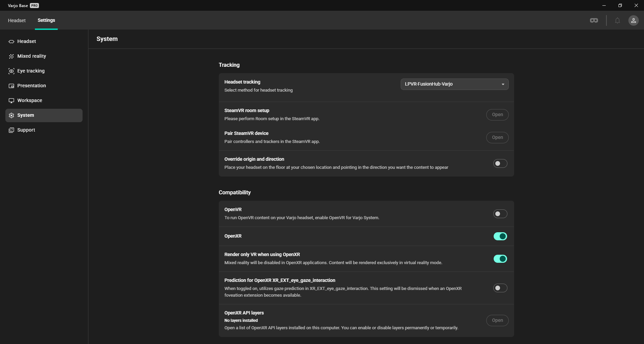Click the 'No layers installed' status text
Image resolution: width=644 pixels, height=344 pixels.
click(x=241, y=321)
